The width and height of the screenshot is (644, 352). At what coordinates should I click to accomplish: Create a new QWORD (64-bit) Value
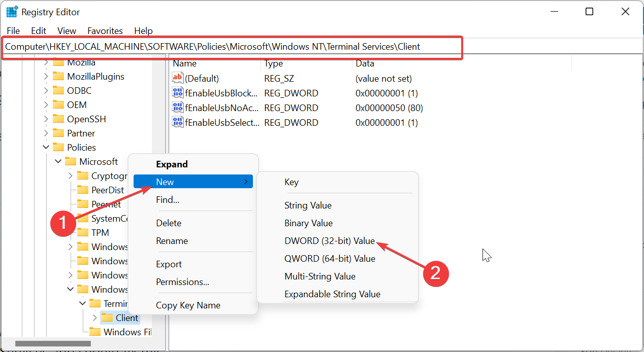[337, 259]
